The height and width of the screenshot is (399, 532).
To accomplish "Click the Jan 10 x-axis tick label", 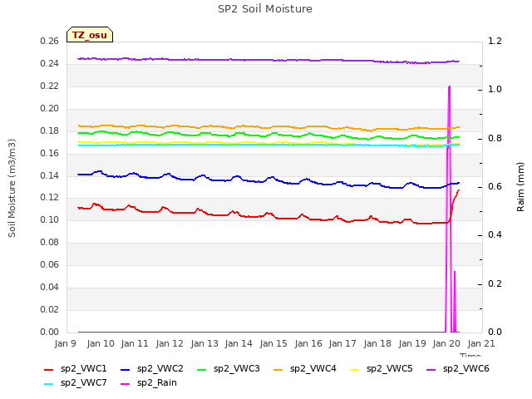I will tap(101, 343).
